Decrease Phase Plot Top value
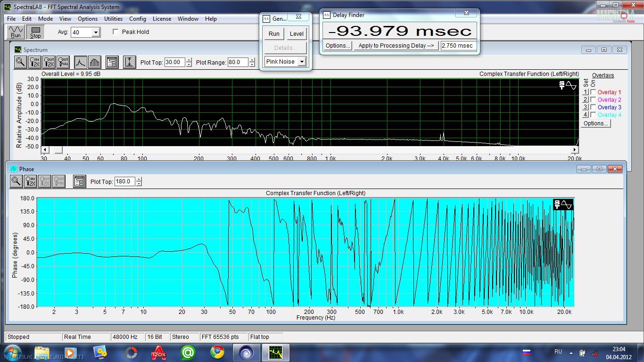The width and height of the screenshot is (644, 362). (x=139, y=184)
